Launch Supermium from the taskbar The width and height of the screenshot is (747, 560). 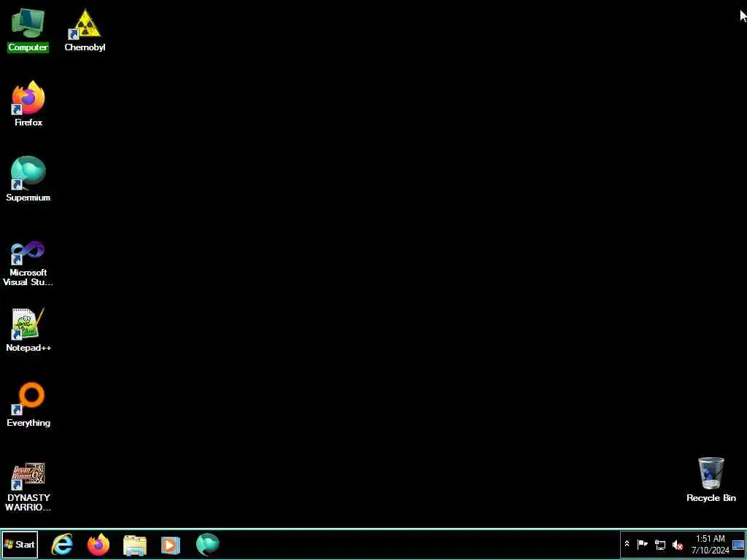[208, 544]
